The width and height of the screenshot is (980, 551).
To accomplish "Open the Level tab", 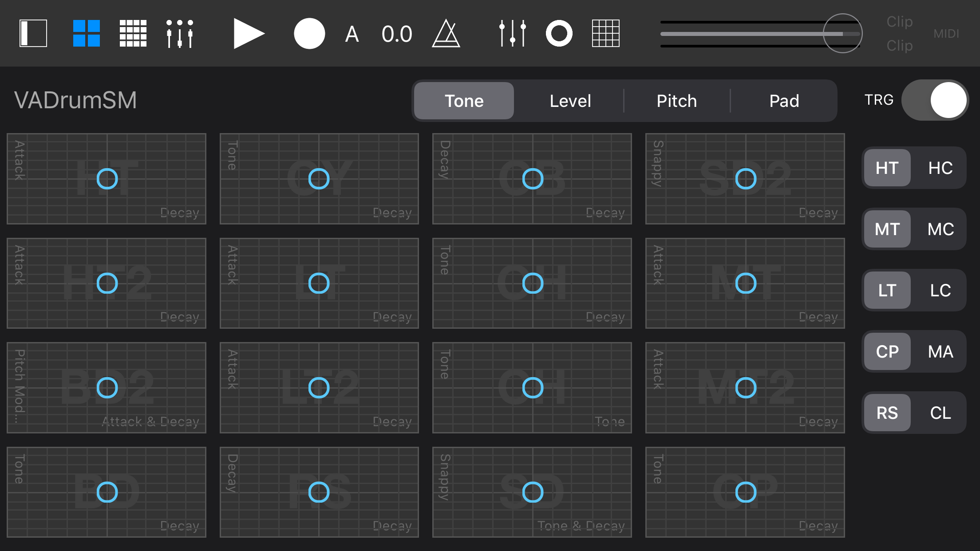I will (x=570, y=101).
